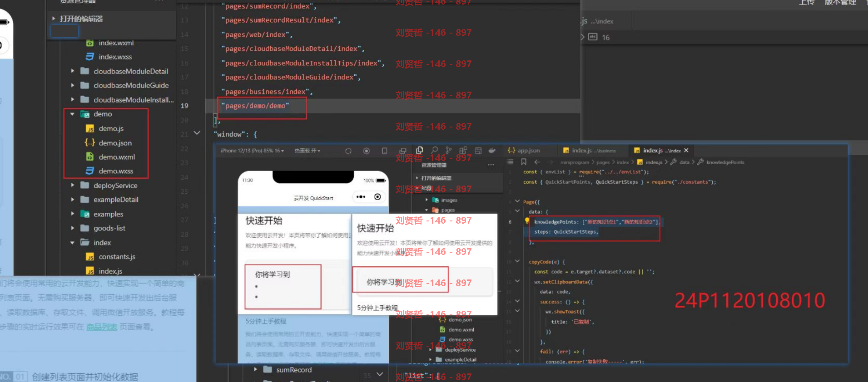This screenshot has height=382, width=868.
Task: Expand the deployService folder in the left tree
Action: pyautogui.click(x=73, y=185)
